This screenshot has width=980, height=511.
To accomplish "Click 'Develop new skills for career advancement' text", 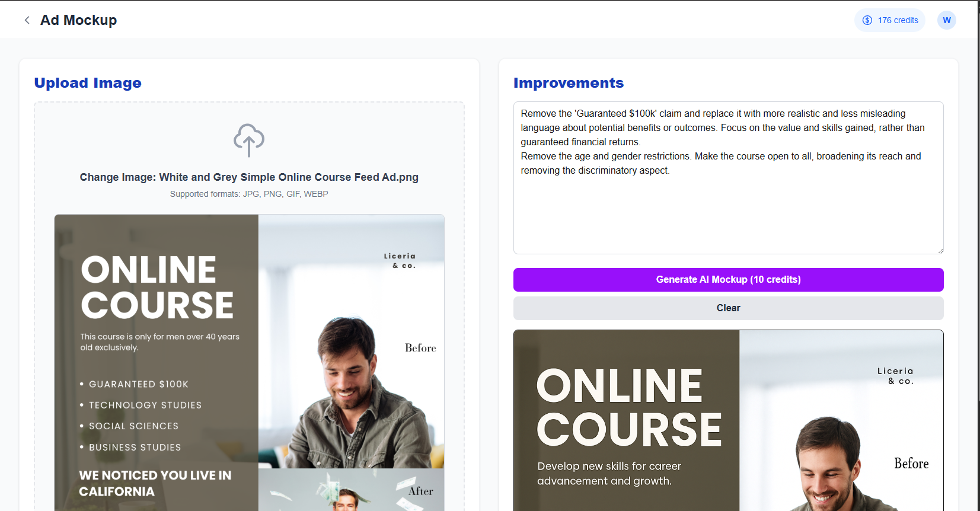I will [x=609, y=474].
